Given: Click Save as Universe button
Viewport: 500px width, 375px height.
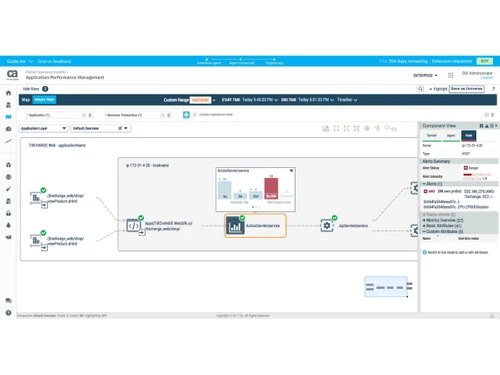Looking at the screenshot, I should pyautogui.click(x=467, y=89).
